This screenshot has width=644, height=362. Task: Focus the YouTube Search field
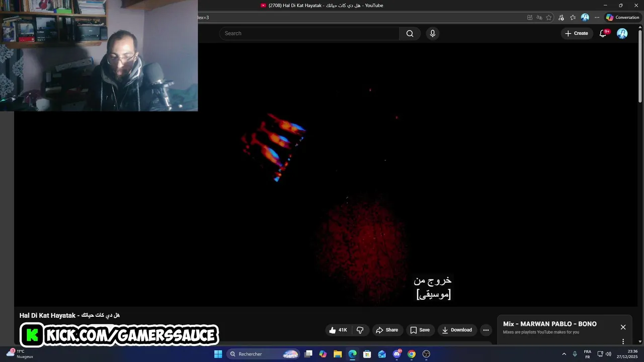[309, 33]
